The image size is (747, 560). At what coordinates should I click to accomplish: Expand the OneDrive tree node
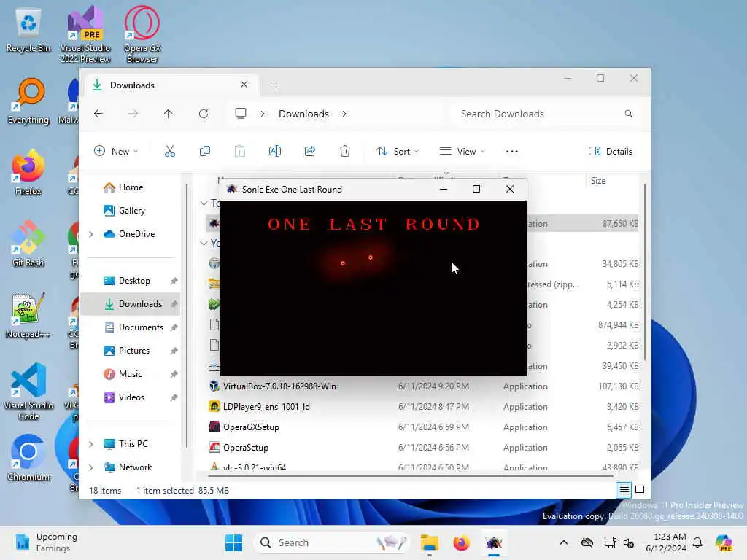pyautogui.click(x=91, y=234)
